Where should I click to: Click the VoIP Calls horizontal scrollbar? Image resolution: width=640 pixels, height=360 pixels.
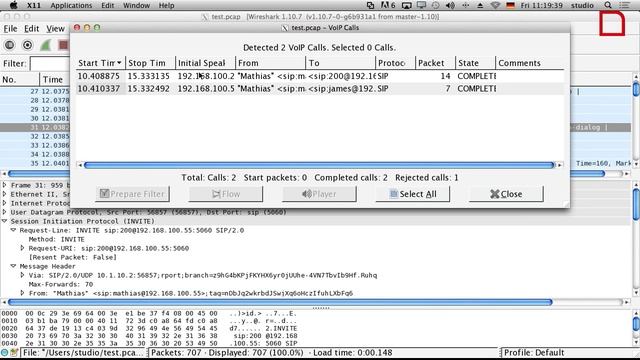click(x=319, y=165)
